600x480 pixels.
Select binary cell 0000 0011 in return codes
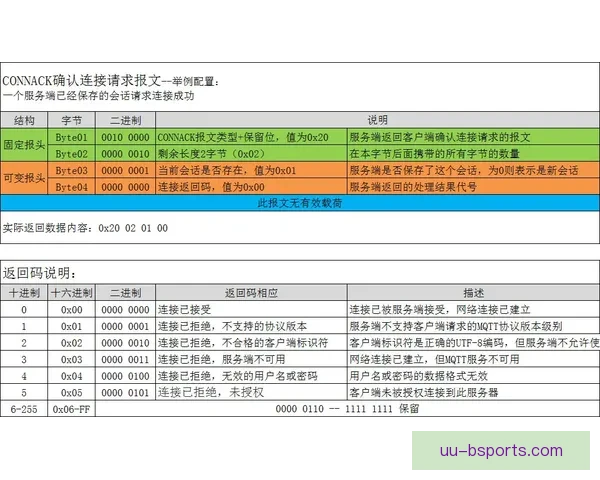pos(126,359)
